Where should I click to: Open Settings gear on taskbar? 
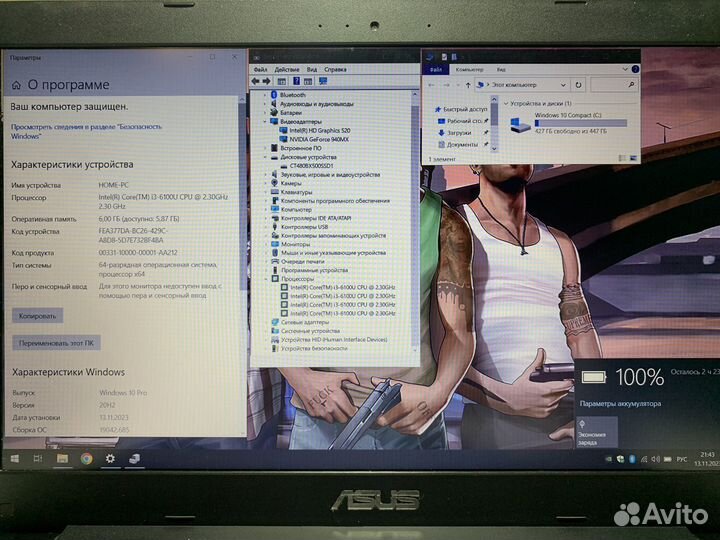(x=110, y=458)
